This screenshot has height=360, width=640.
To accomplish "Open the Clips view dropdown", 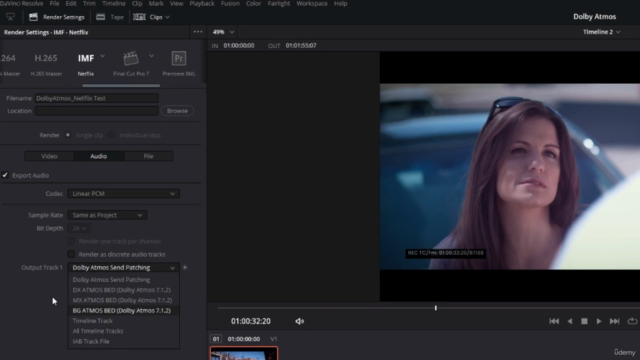I will pyautogui.click(x=151, y=17).
